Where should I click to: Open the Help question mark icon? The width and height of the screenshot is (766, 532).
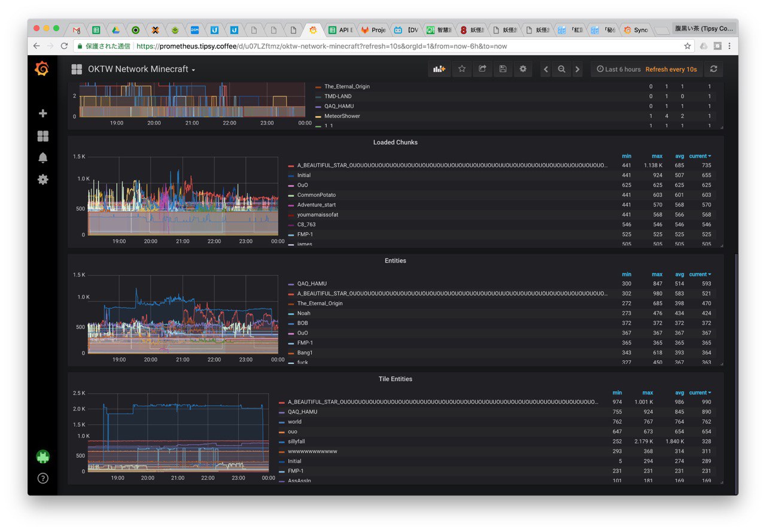(42, 478)
